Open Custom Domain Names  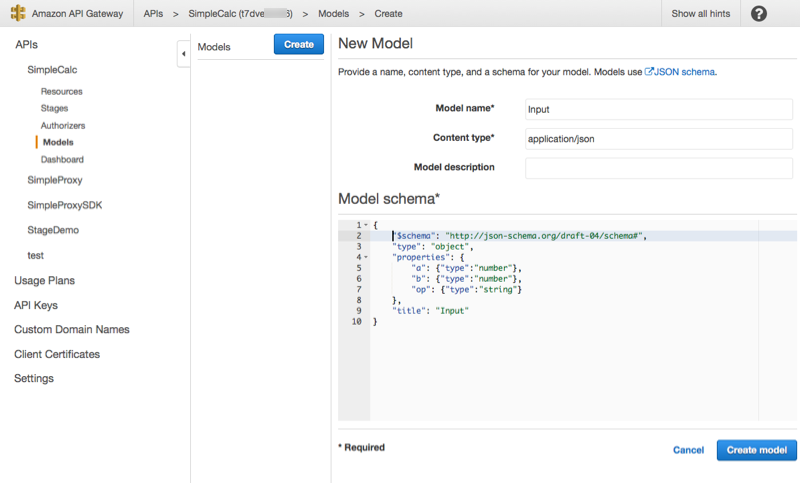[71, 329]
